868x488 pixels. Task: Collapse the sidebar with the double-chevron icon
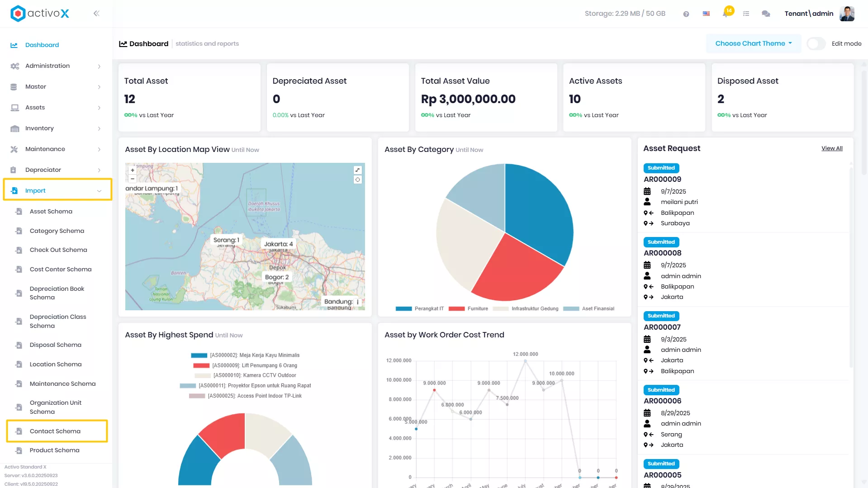96,14
